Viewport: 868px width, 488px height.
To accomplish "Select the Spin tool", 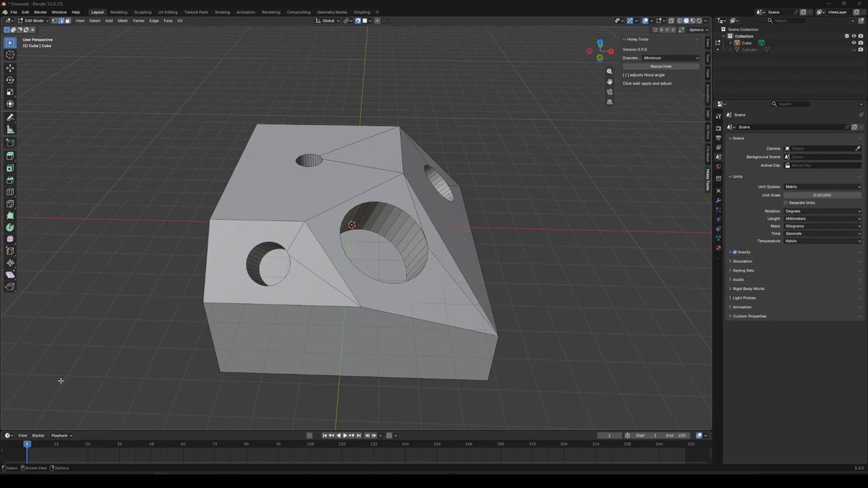I will coord(10,227).
